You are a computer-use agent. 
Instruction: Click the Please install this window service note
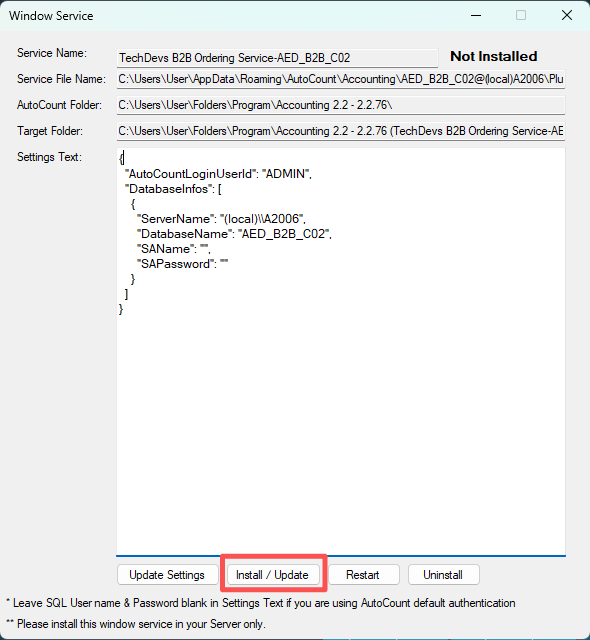(136, 624)
